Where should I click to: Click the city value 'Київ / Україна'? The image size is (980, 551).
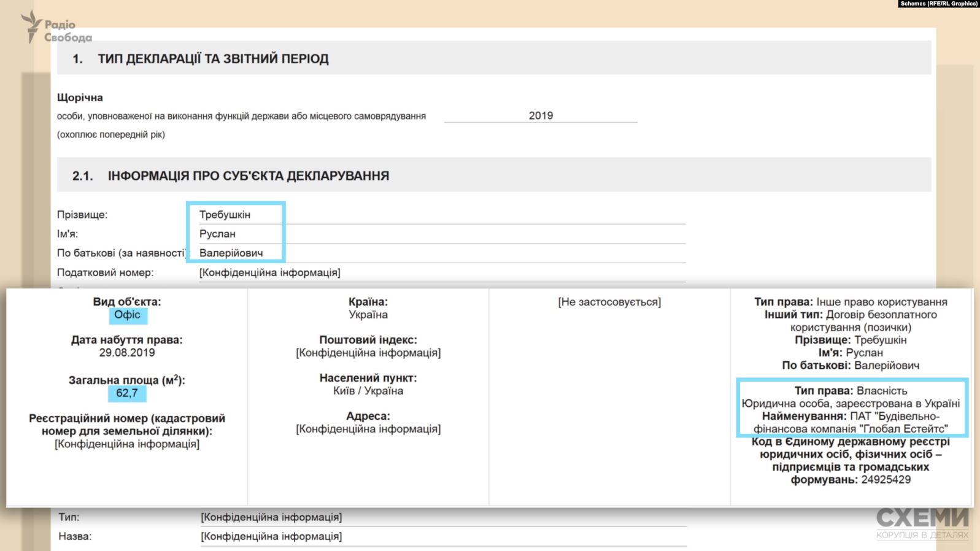(368, 391)
